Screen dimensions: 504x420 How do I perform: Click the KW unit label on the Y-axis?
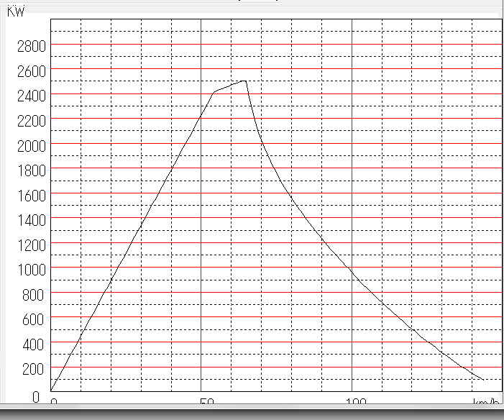click(x=16, y=11)
